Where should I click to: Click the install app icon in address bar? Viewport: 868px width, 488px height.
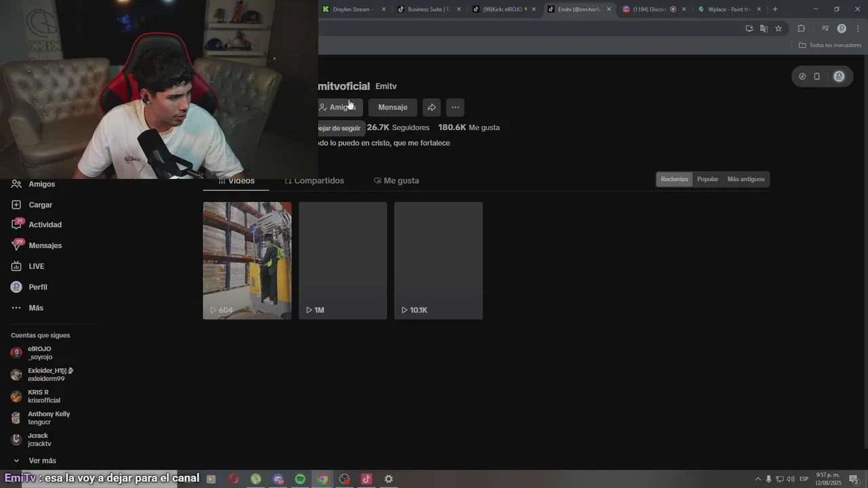coord(749,28)
